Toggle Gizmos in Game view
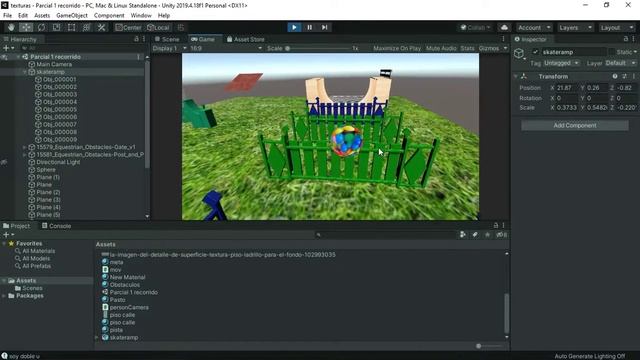 click(489, 48)
